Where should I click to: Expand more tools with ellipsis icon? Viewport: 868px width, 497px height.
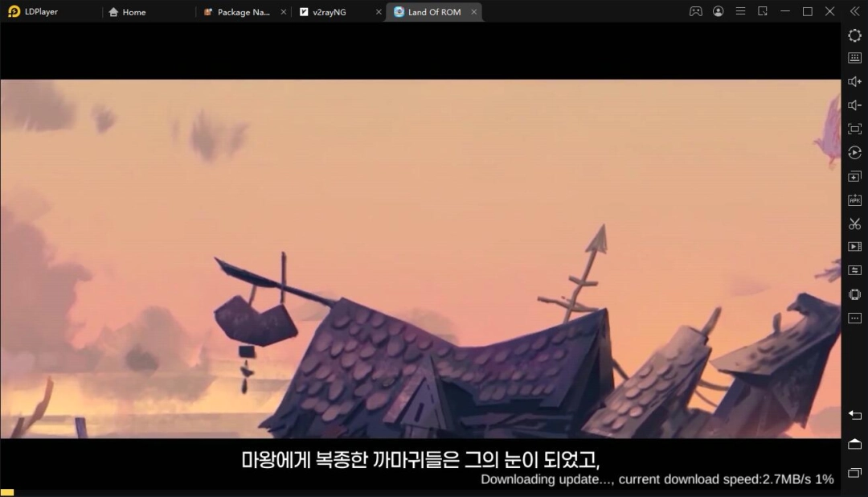click(854, 318)
